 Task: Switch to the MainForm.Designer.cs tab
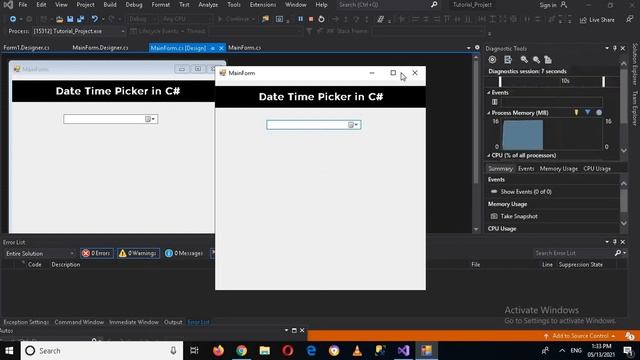100,48
